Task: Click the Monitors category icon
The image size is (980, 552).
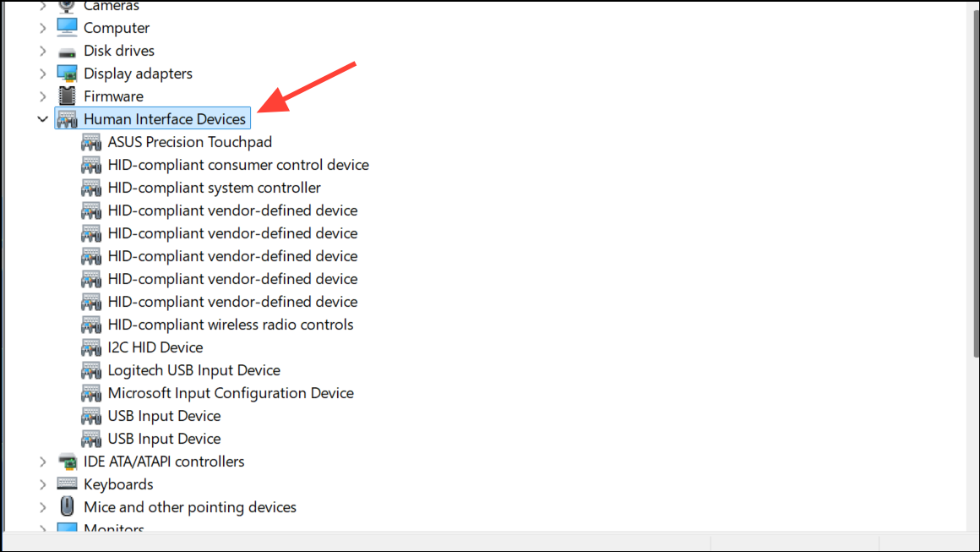Action: point(66,528)
